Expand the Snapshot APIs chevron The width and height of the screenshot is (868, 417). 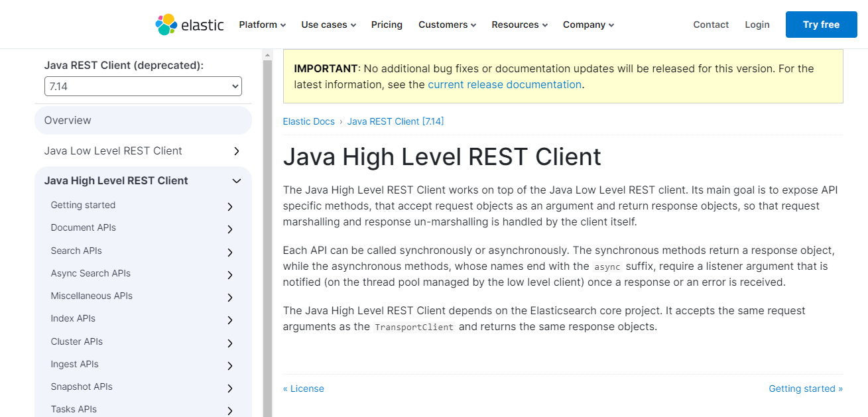[230, 388]
